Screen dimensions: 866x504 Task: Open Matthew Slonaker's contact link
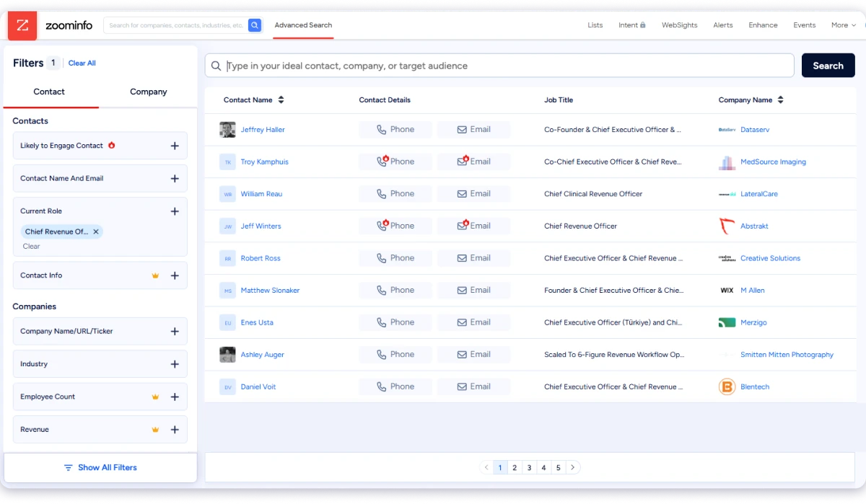tap(271, 291)
